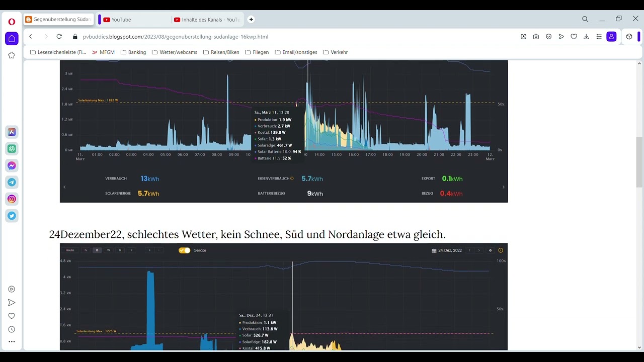Open the Opera start page home icon
The height and width of the screenshot is (362, 644).
point(12,39)
